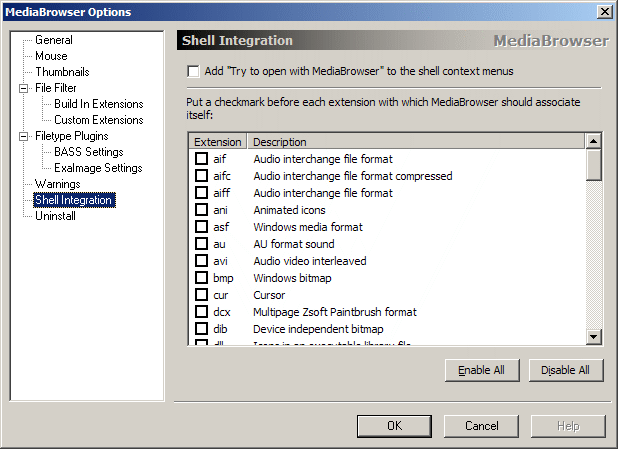Select the "Windows bitmap" row text

(292, 278)
